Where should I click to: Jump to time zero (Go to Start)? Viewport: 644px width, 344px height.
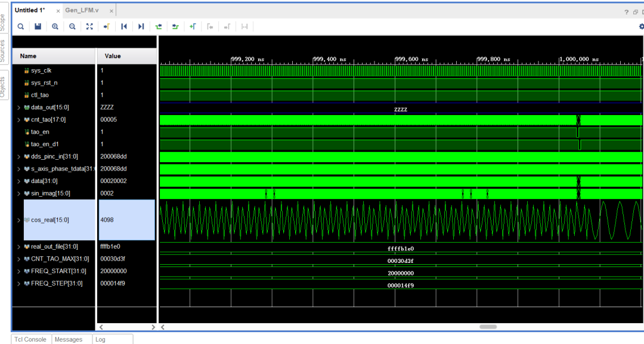click(x=124, y=27)
